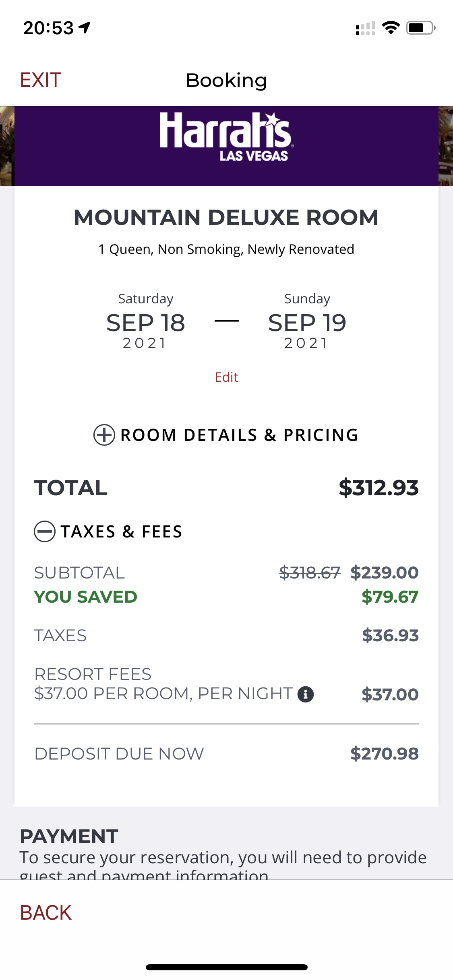Edit the stay dates
The image size is (453, 980).
click(x=226, y=377)
